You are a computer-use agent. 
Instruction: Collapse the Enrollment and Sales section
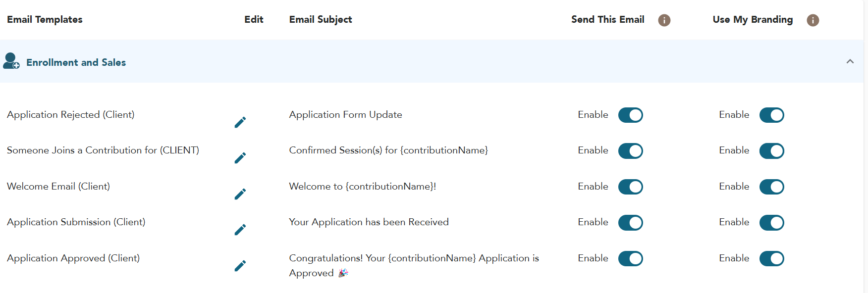tap(850, 62)
